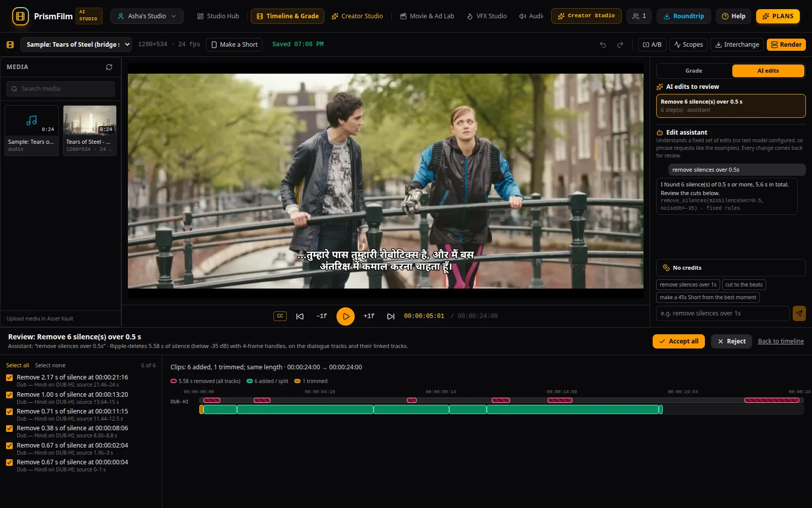Use suggestion 'make a 45s Short from the best moment'
This screenshot has height=508, width=812.
tap(707, 298)
